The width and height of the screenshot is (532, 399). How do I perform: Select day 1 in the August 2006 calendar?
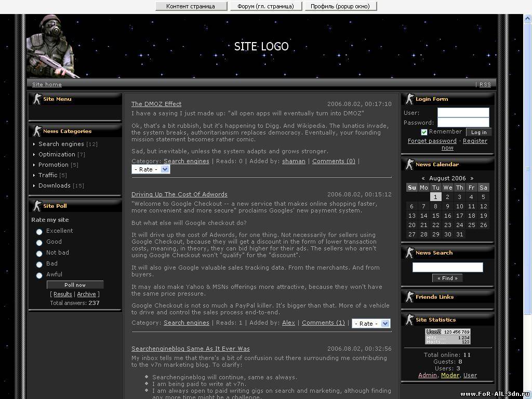coord(436,197)
